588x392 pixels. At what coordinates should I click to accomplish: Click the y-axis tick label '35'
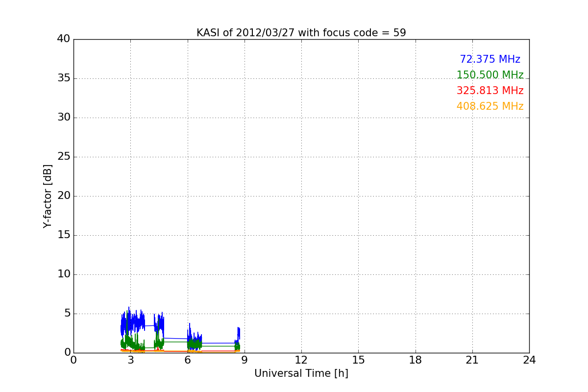(64, 78)
